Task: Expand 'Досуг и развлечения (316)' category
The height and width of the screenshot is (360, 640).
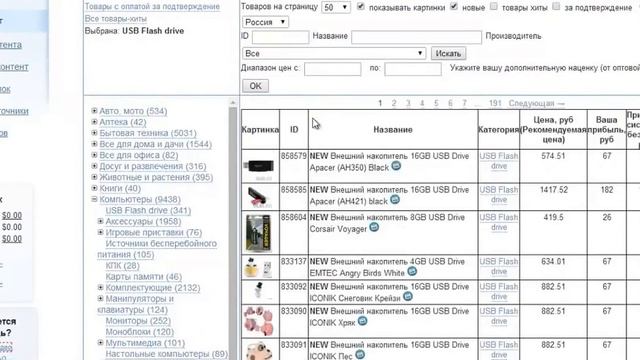Action: 94,166
